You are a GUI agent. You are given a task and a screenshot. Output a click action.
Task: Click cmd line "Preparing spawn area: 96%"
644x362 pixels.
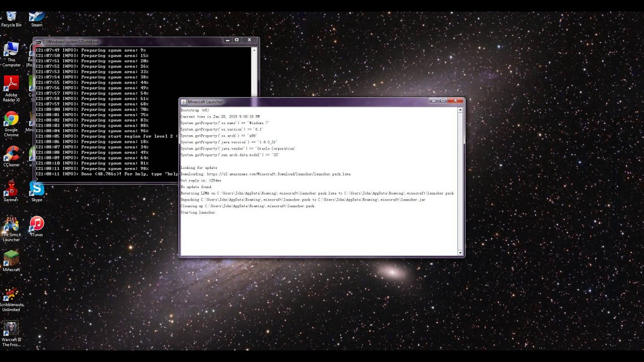pyautogui.click(x=92, y=131)
